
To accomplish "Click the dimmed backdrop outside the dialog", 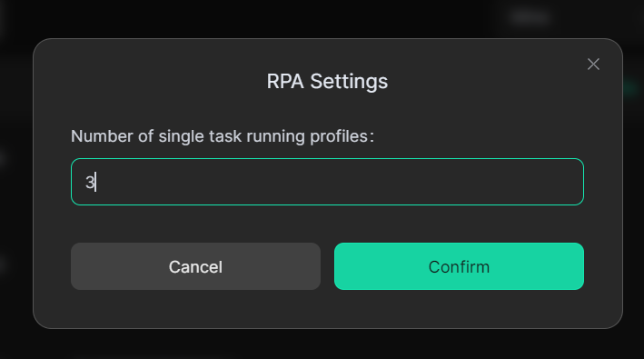I will click(x=321, y=344).
